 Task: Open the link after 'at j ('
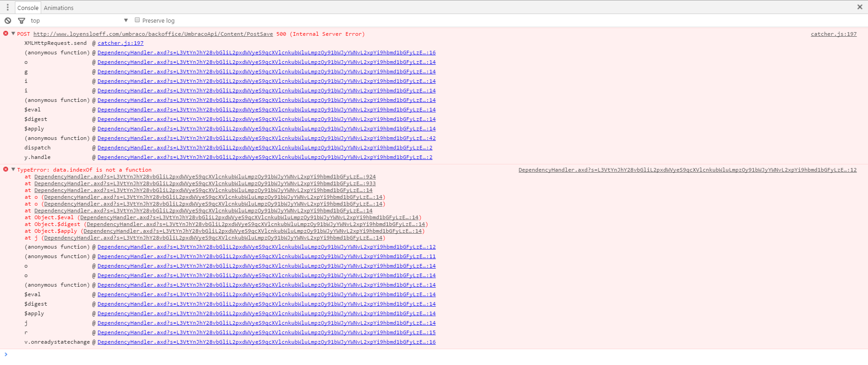click(213, 238)
